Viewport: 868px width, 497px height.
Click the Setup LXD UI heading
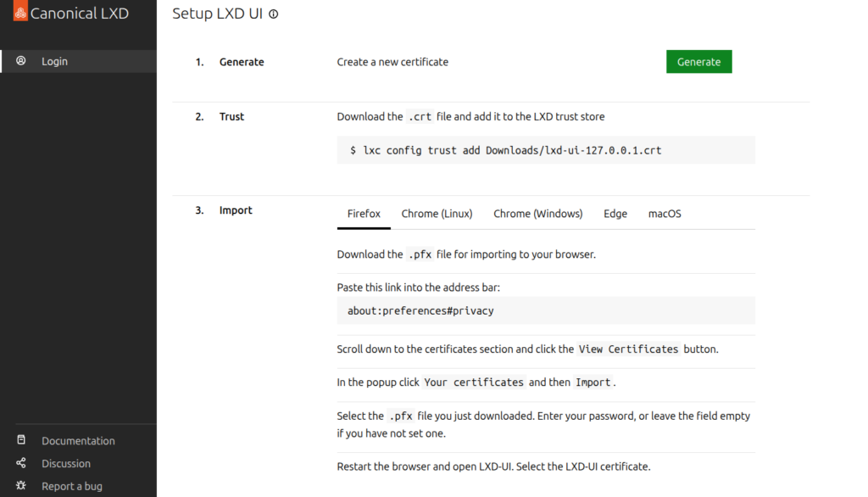217,14
